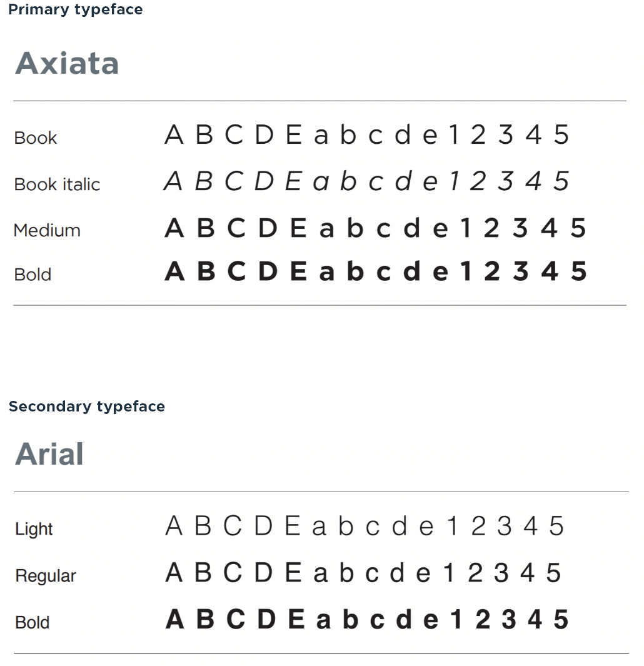The width and height of the screenshot is (644, 666).
Task: Click the Arial Regular sample character row
Action: (363, 573)
